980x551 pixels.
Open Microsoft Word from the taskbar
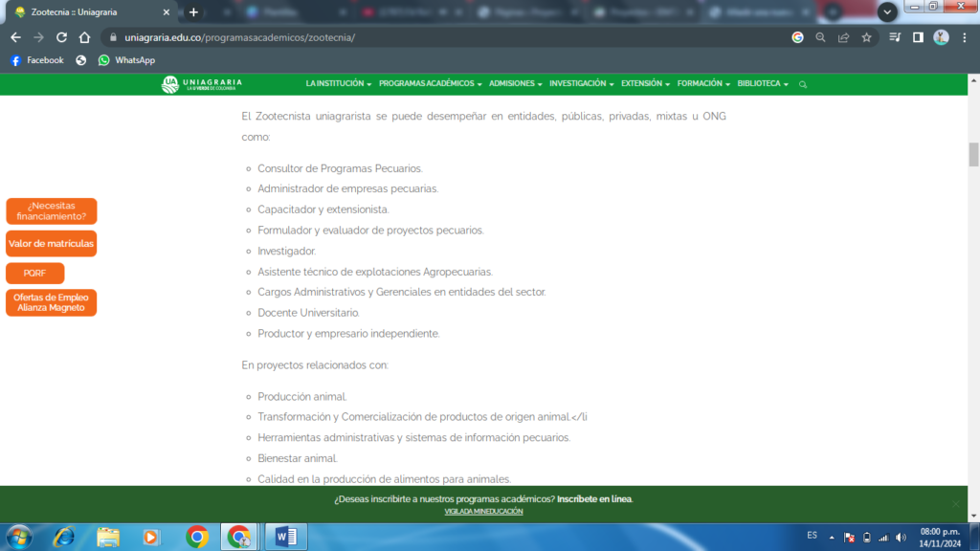point(285,537)
